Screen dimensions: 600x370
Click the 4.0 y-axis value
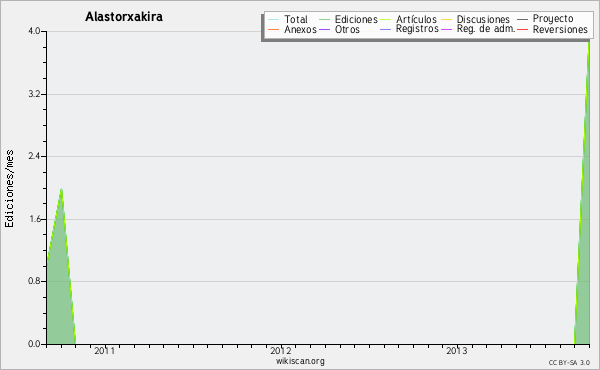(34, 31)
